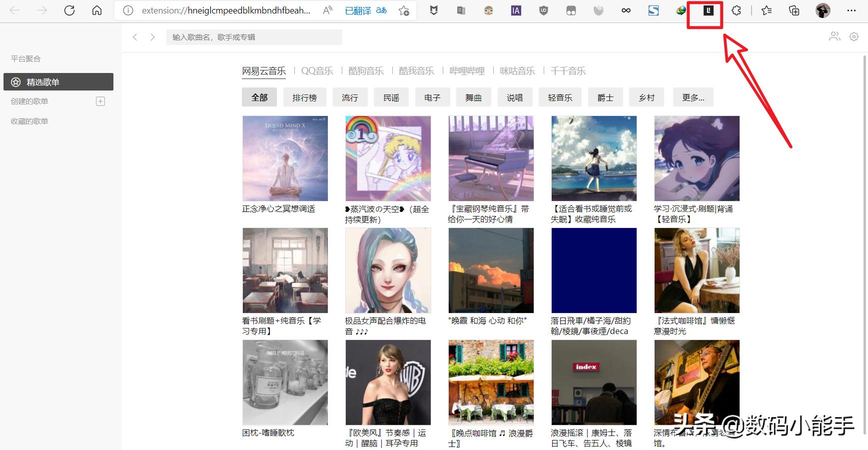The height and width of the screenshot is (450, 868).
Task: Open the uBlock Origin shield extension icon
Action: tap(543, 10)
